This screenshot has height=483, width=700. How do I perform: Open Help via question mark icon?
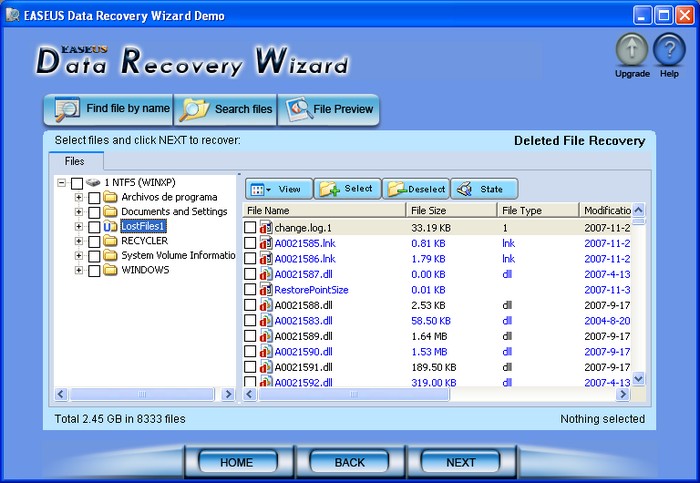tap(669, 50)
